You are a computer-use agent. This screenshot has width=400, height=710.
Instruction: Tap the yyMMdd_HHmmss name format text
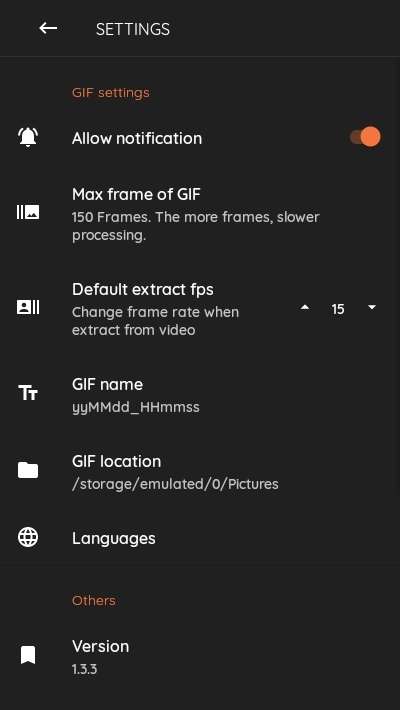tap(136, 408)
